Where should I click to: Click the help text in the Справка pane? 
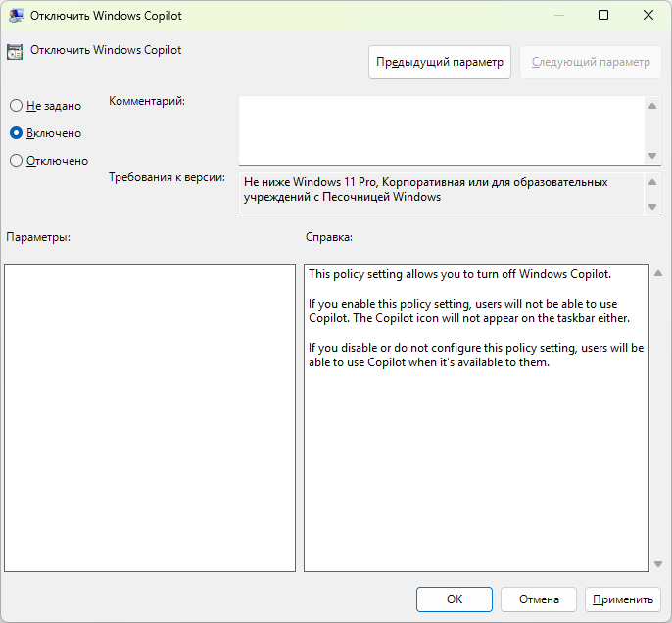tap(475, 319)
